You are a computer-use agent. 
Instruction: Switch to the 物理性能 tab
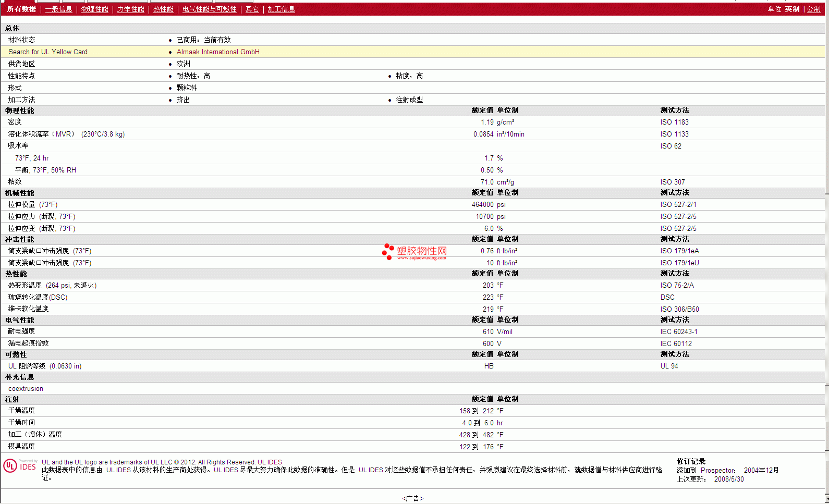(x=95, y=9)
